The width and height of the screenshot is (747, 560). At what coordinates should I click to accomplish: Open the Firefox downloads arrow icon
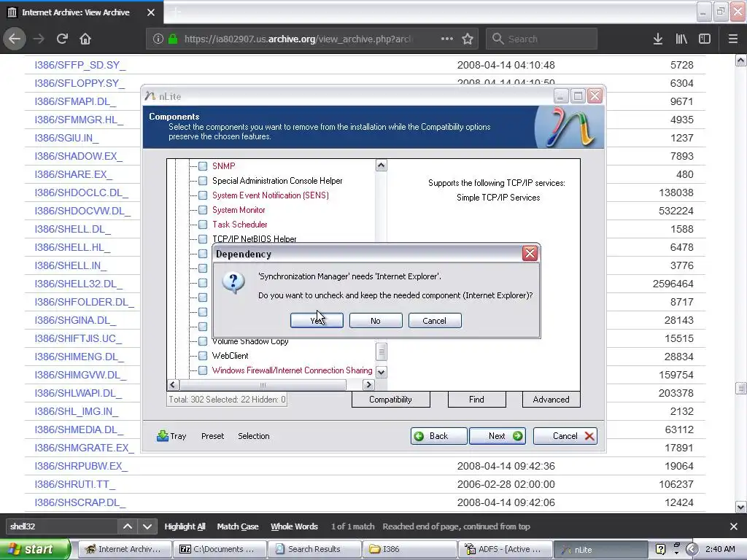pyautogui.click(x=658, y=39)
